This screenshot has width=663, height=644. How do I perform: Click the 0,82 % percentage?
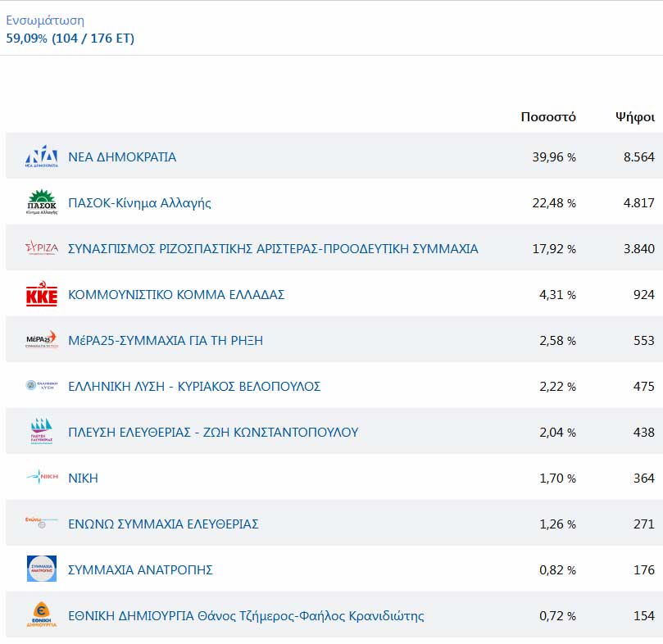(x=557, y=570)
